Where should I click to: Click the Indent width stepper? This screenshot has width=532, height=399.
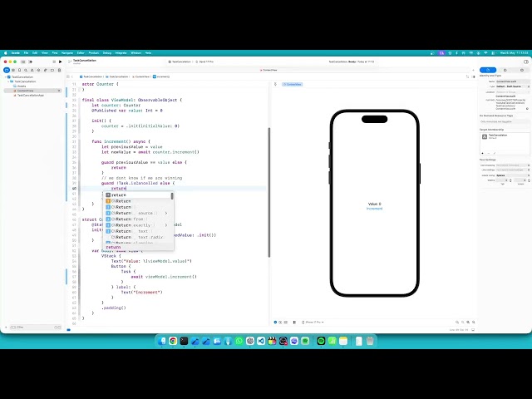tap(529, 180)
